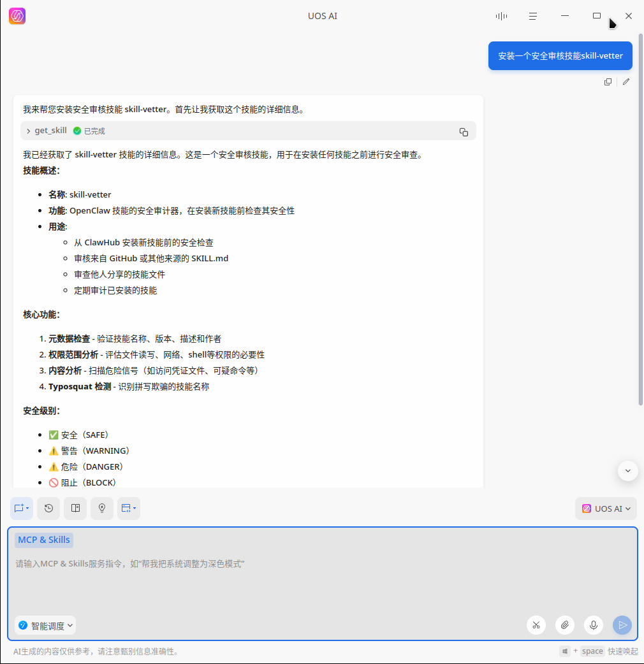The height and width of the screenshot is (664, 644).
Task: Open conversation history
Action: pos(48,508)
